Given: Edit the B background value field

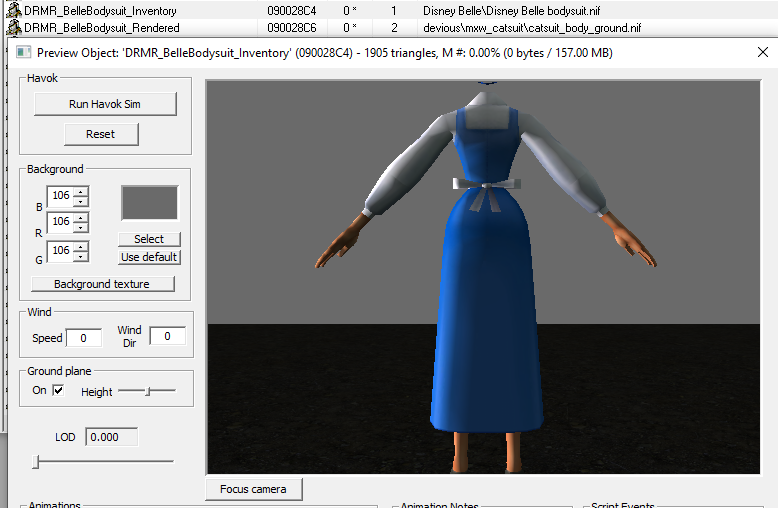Looking at the screenshot, I should point(60,195).
